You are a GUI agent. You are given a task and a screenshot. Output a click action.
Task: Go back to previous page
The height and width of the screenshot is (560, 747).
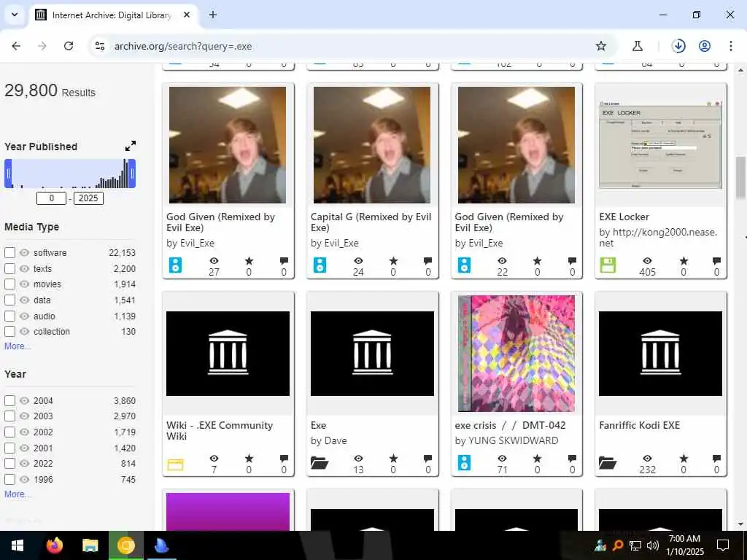pyautogui.click(x=16, y=46)
